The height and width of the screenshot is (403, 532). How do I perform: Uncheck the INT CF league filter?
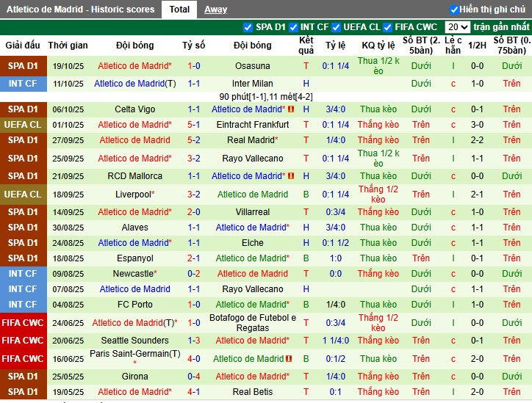pyautogui.click(x=293, y=27)
